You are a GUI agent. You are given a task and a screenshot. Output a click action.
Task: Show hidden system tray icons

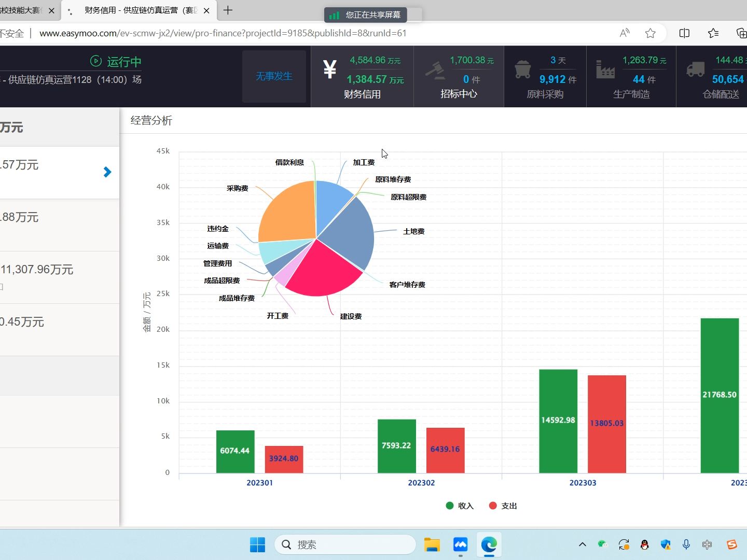click(582, 544)
